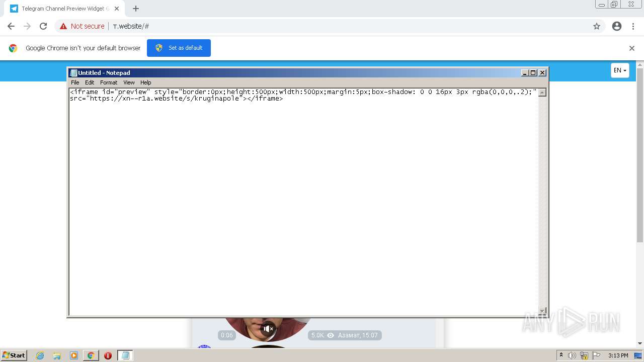The height and width of the screenshot is (362, 644).
Task: Click Chrome page scrollbar down arrow
Action: pos(640,343)
